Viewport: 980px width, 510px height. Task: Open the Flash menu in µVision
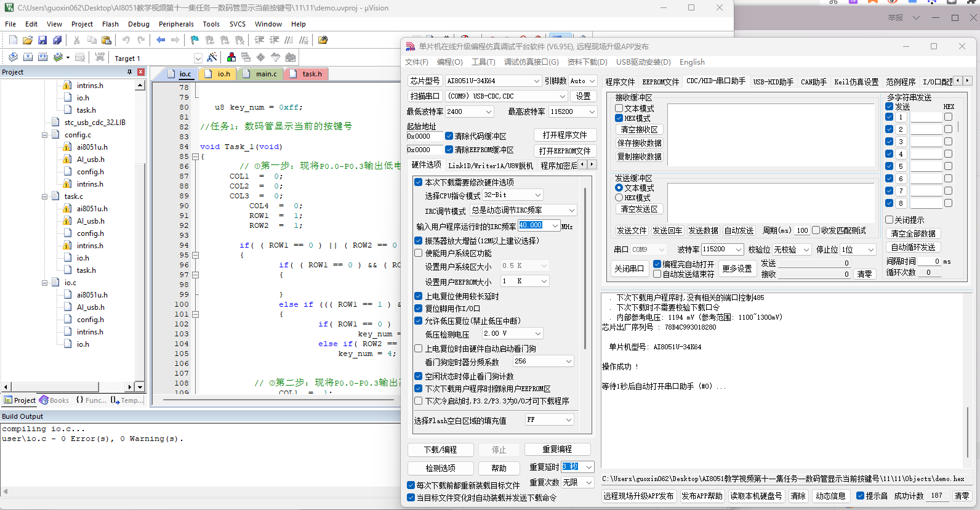(x=110, y=24)
